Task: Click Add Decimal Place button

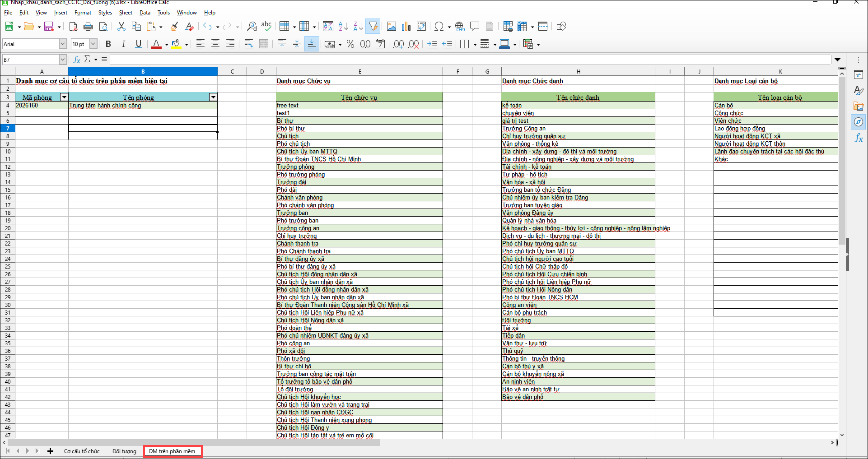Action: 399,44
